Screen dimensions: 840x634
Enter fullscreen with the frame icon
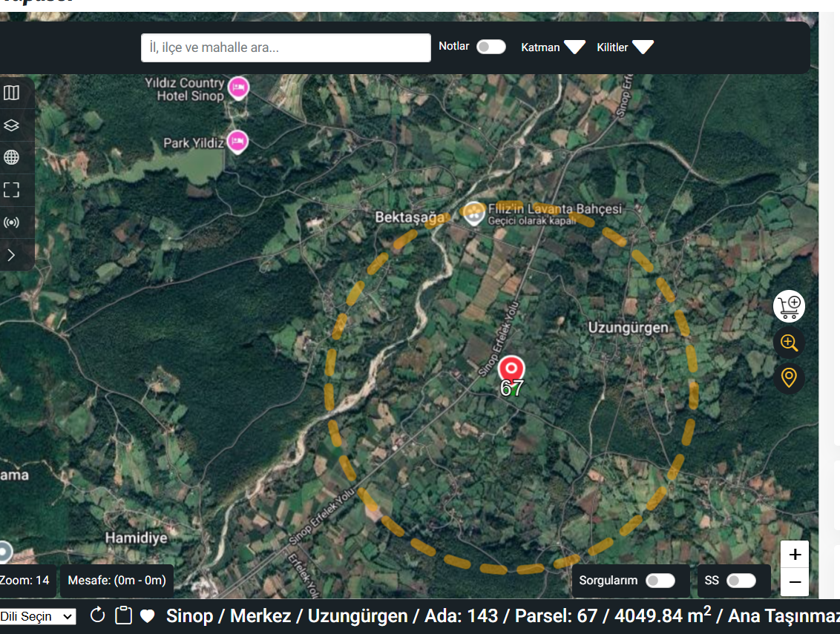[x=11, y=190]
